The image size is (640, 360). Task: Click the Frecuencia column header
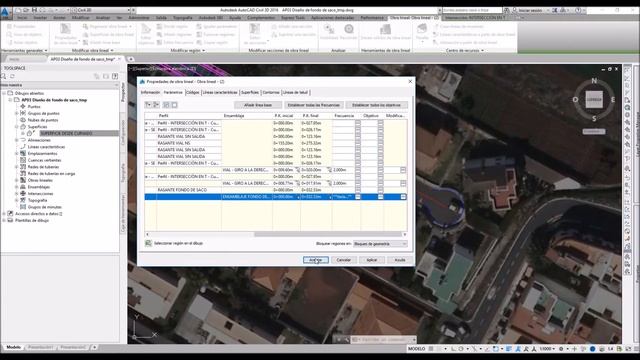[346, 116]
